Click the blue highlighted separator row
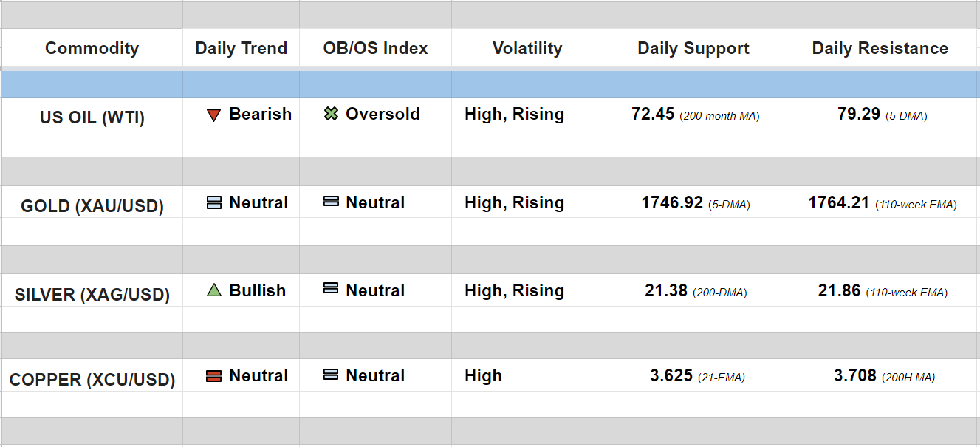Screen dimensions: 980x447 point(490,84)
